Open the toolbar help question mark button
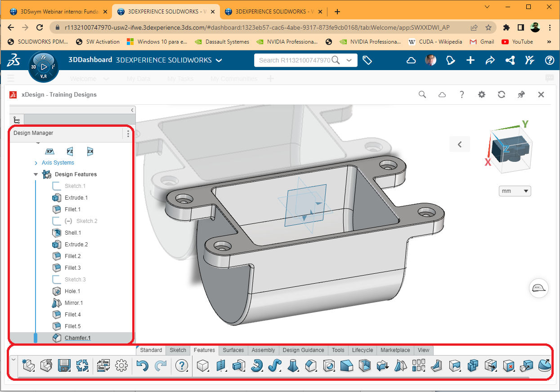560x392 pixels. [x=182, y=366]
